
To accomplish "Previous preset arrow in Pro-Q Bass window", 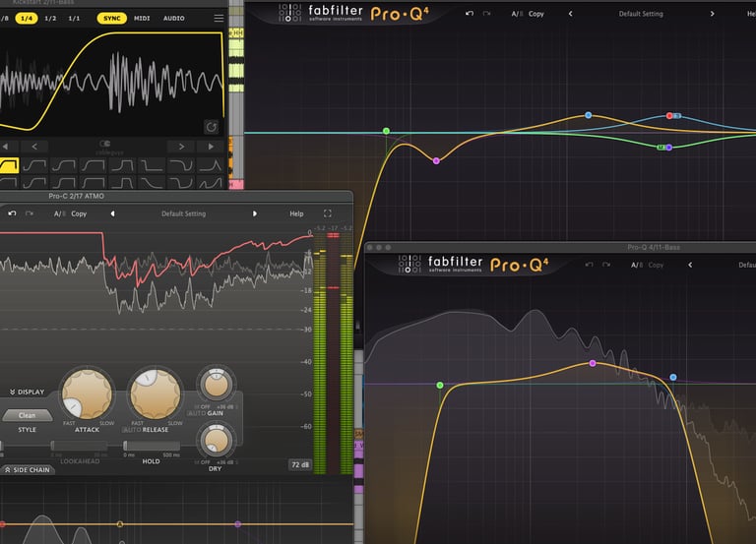I will coord(690,265).
